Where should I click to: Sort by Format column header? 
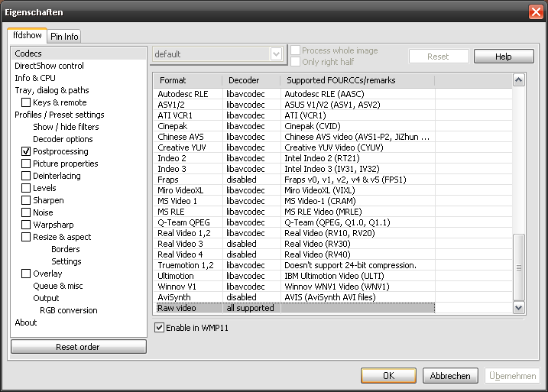tap(188, 80)
